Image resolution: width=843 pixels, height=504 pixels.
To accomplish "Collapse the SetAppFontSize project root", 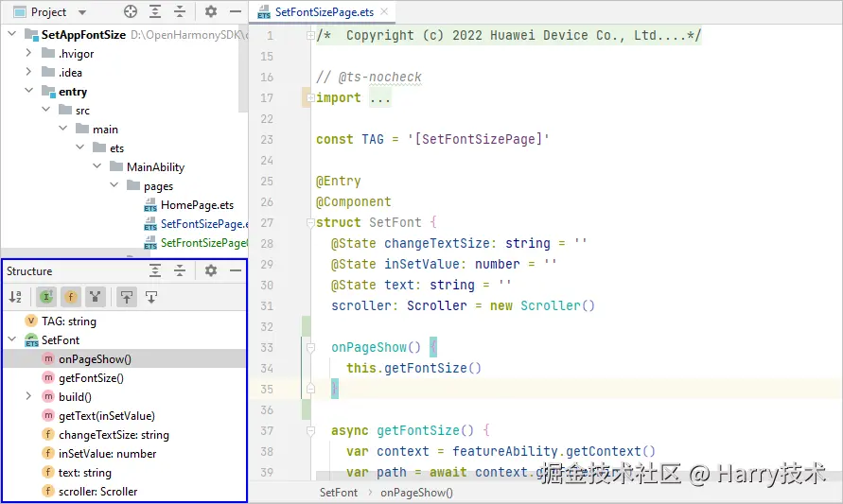I will 12,34.
